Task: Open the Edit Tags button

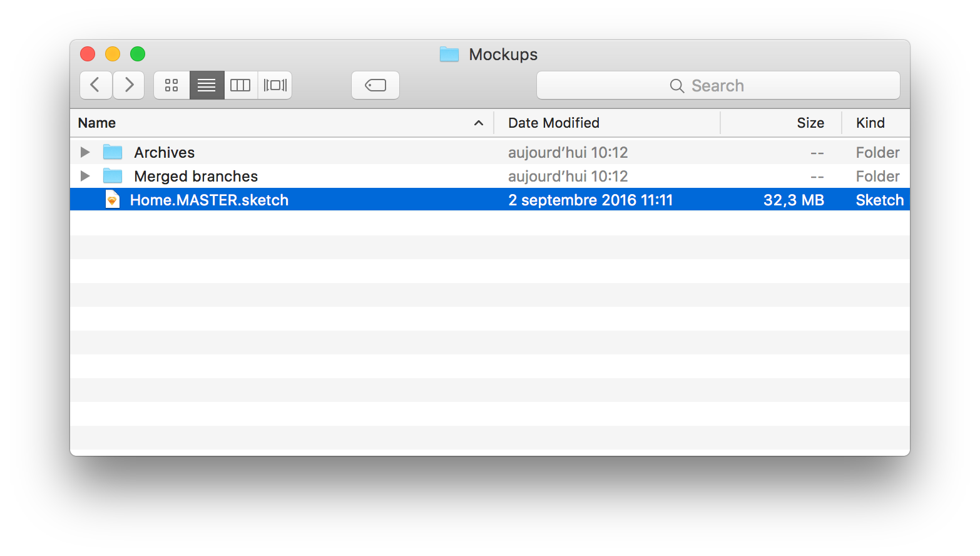Action: [x=375, y=85]
